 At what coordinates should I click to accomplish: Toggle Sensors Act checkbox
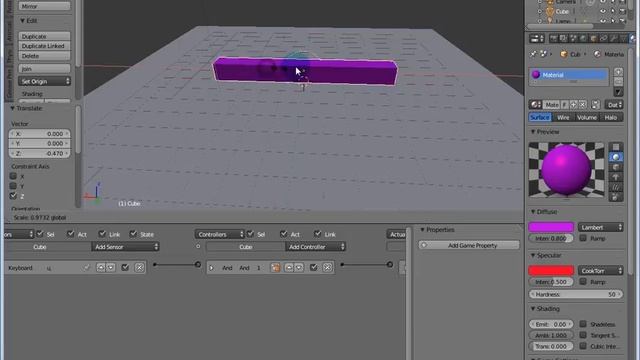[x=71, y=234]
